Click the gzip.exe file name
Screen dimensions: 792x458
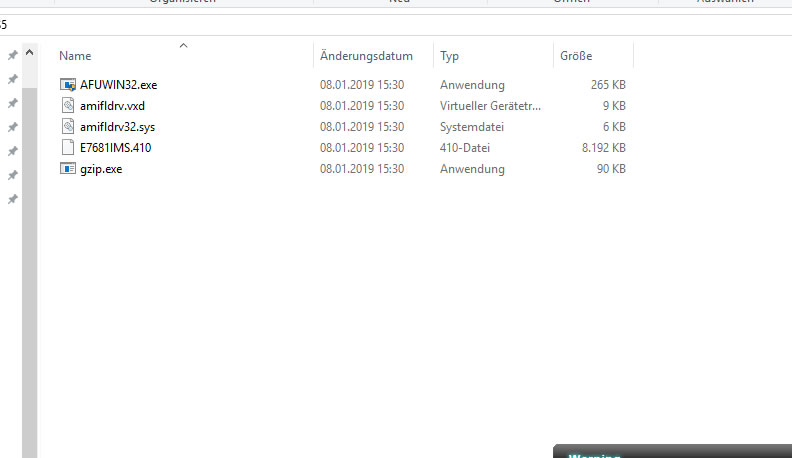coord(101,169)
